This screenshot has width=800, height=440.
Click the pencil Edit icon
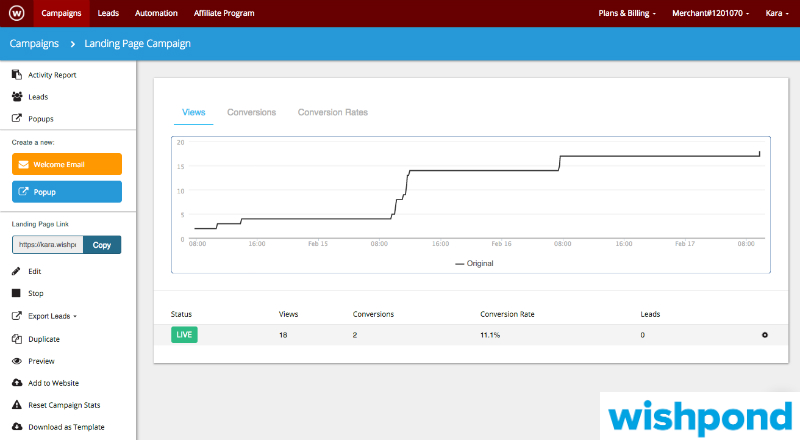click(17, 271)
